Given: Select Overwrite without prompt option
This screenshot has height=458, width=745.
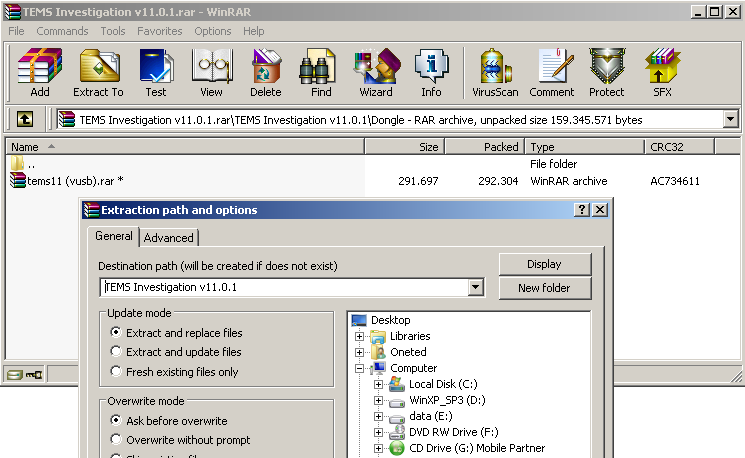Looking at the screenshot, I should coord(180,439).
